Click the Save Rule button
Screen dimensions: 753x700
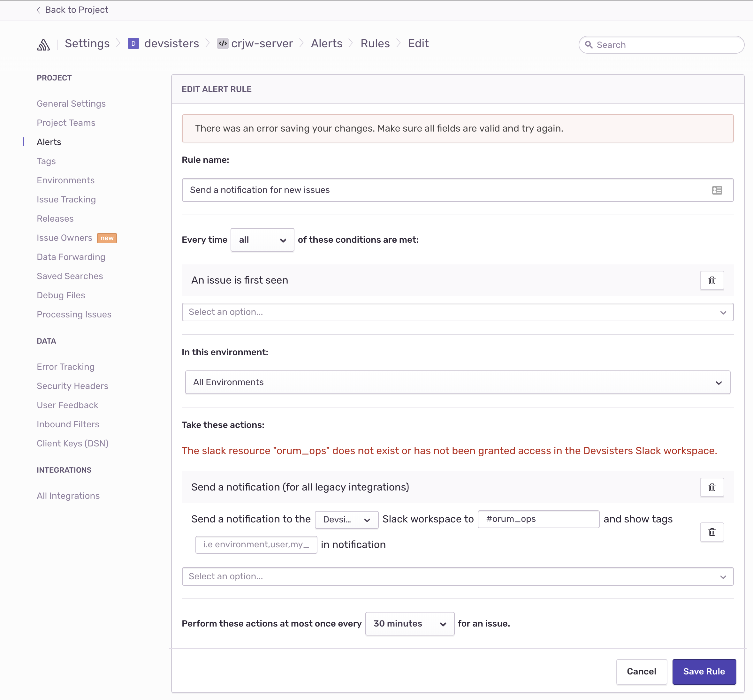(704, 672)
